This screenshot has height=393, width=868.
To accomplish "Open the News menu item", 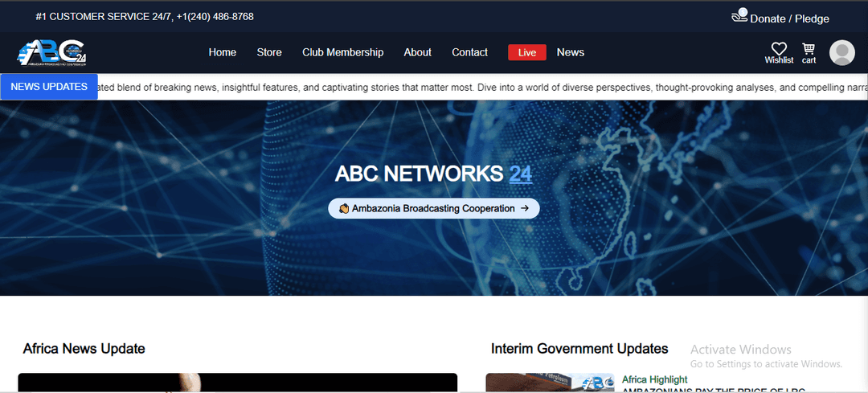I will click(x=570, y=52).
